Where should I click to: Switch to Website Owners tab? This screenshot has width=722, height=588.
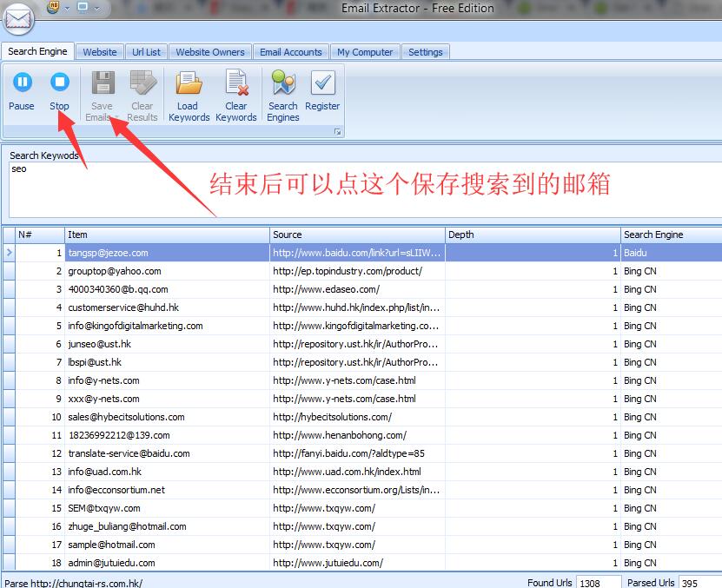(210, 52)
